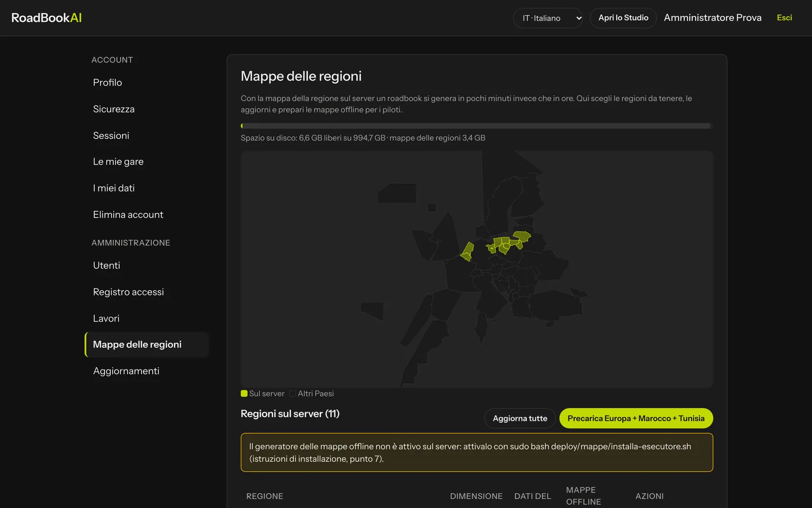Click the Regioni sul server (11) heading
This screenshot has width=812, height=508.
click(290, 414)
